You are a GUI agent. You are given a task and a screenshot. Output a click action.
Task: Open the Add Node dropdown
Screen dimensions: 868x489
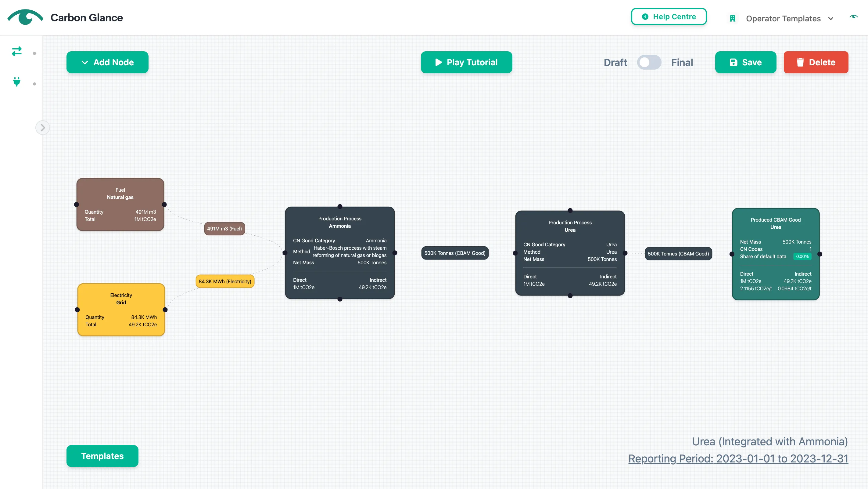107,62
